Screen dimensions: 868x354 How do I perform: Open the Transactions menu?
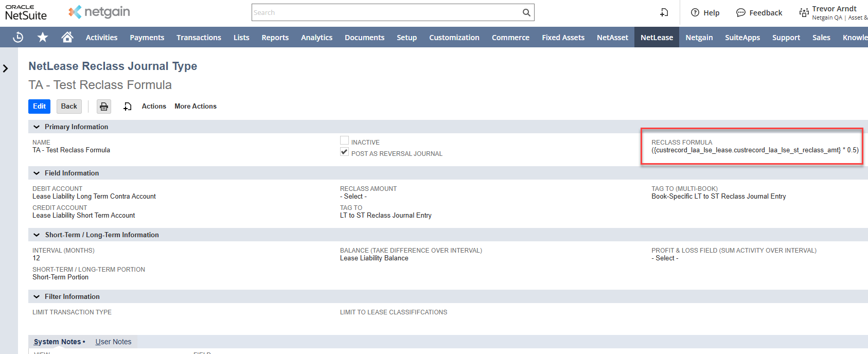click(199, 38)
